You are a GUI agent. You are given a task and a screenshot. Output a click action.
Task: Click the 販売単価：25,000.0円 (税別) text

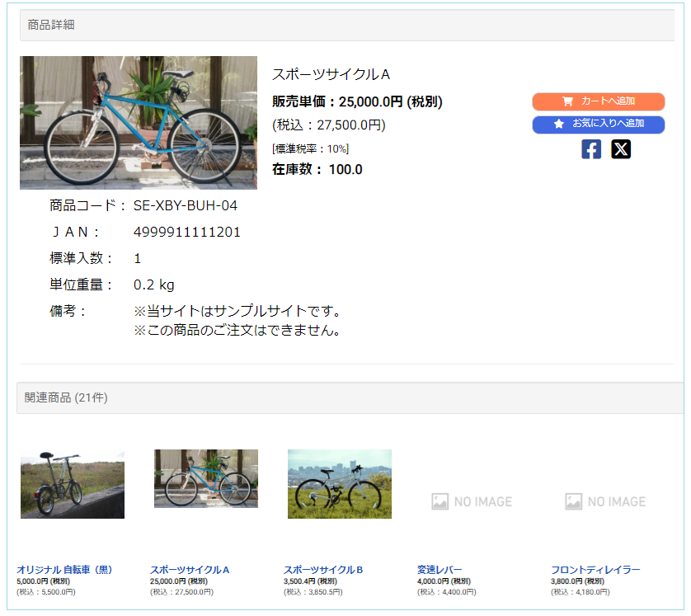pyautogui.click(x=357, y=101)
